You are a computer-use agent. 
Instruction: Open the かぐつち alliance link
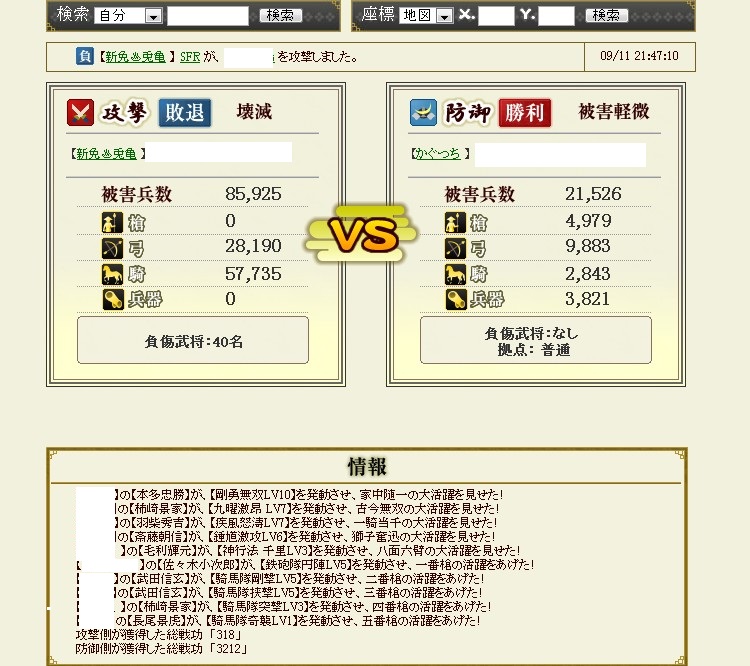(x=437, y=154)
